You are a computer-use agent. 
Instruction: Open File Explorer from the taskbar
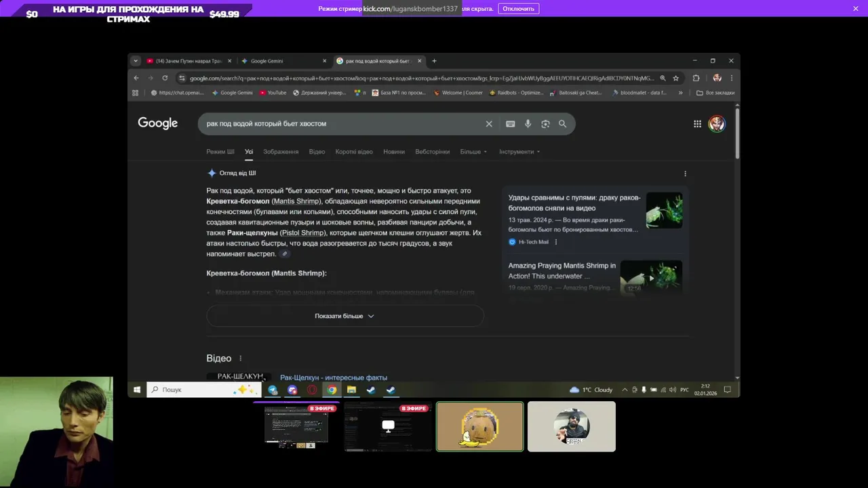click(351, 390)
